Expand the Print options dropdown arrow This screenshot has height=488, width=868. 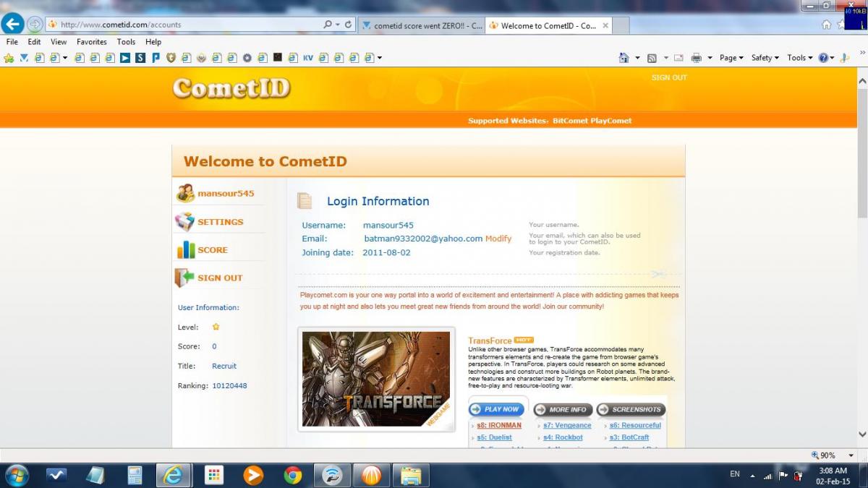710,58
